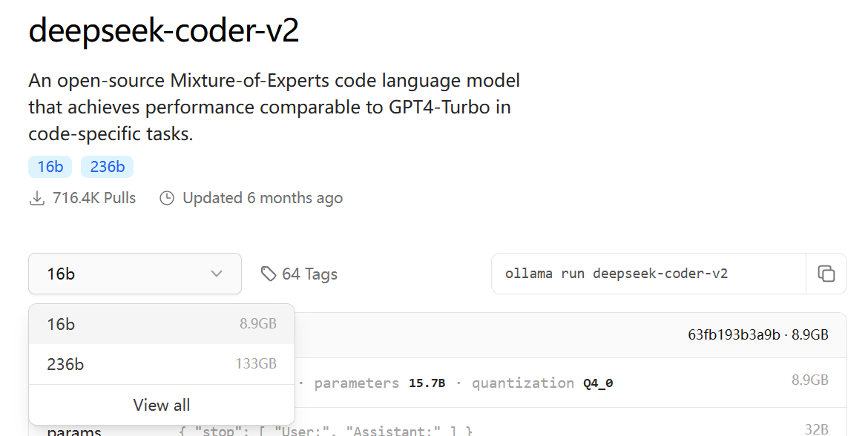The height and width of the screenshot is (436, 868).
Task: Select the 236b 133GB option
Action: pyautogui.click(x=162, y=364)
